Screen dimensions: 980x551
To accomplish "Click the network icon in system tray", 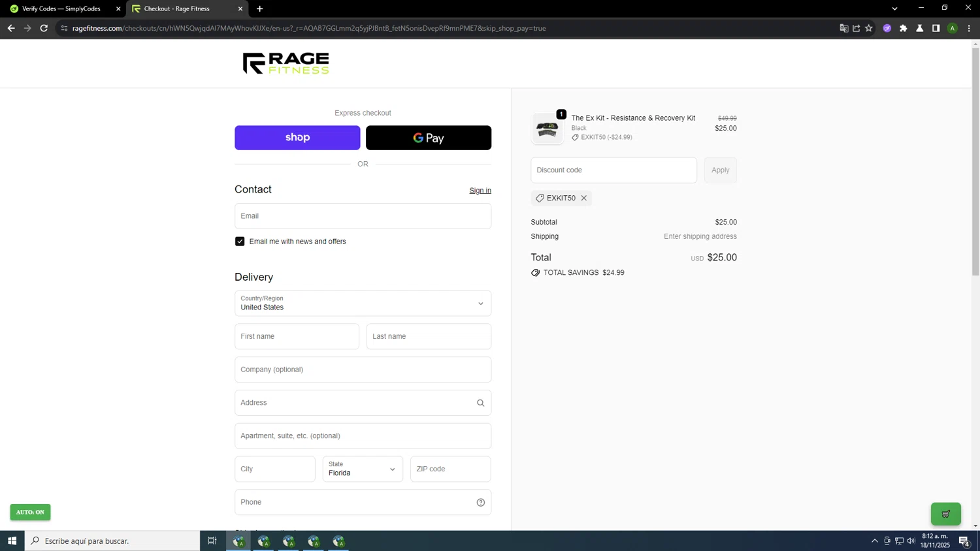I will 899,541.
